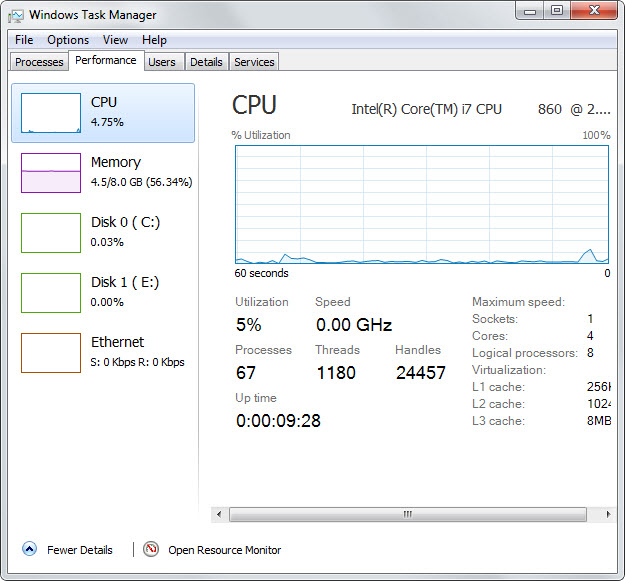The width and height of the screenshot is (625, 581).
Task: Minimize the Task Manager window
Action: 530,11
